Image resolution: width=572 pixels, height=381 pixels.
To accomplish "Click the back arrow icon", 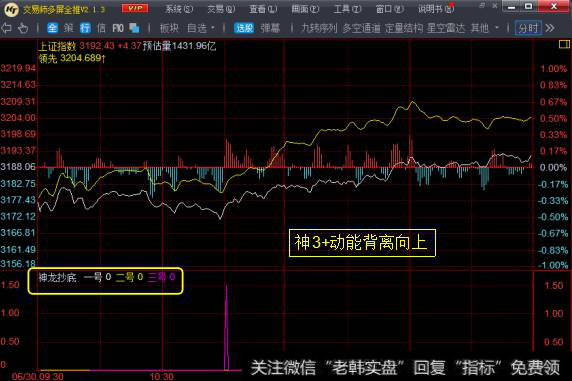I will click(7, 28).
